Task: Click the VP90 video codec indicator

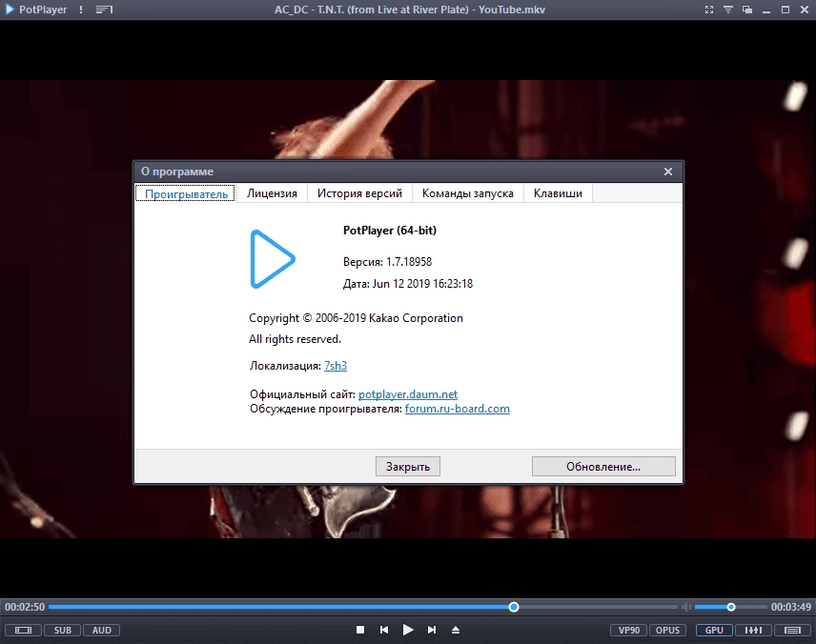Action: pyautogui.click(x=628, y=630)
